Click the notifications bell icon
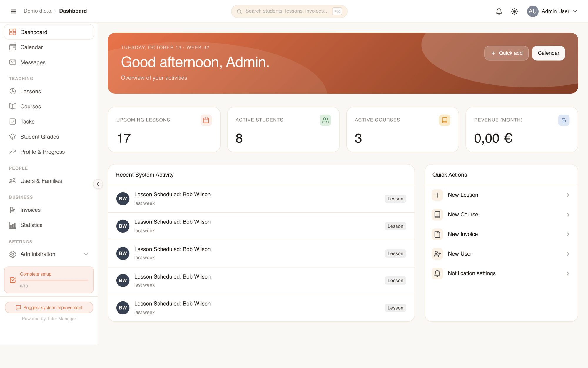Viewport: 588px width, 368px height. coord(499,11)
